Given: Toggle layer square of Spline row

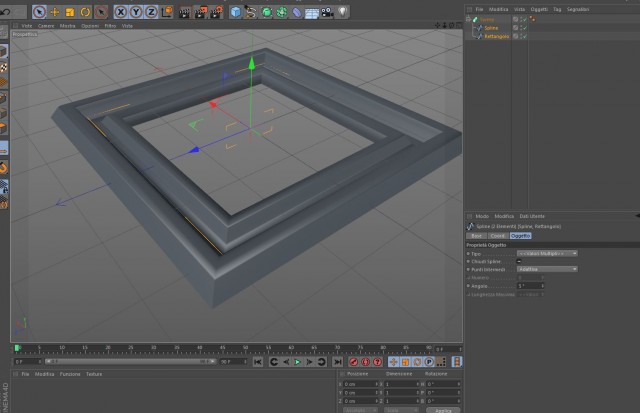Looking at the screenshot, I should click(x=515, y=28).
